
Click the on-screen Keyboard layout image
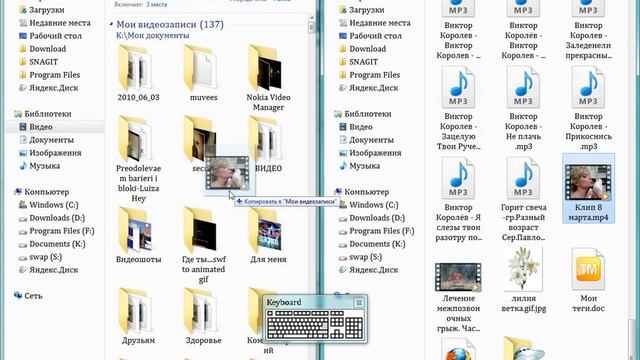315,324
